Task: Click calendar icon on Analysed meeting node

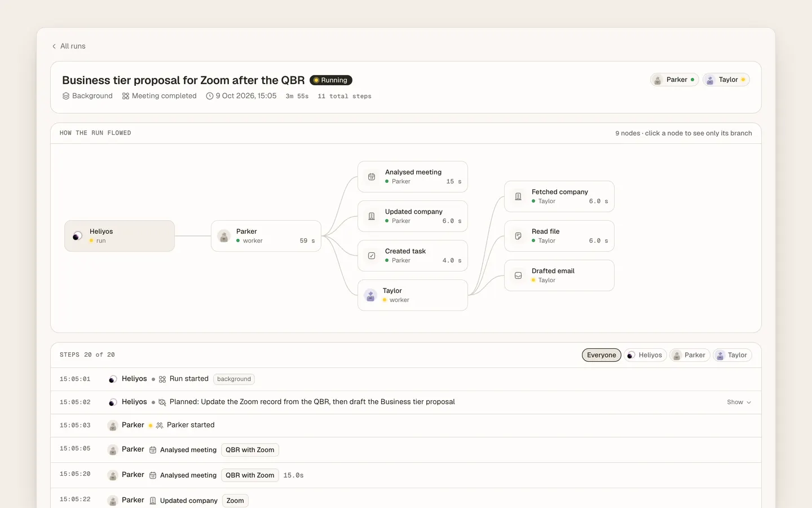Action: click(x=372, y=177)
